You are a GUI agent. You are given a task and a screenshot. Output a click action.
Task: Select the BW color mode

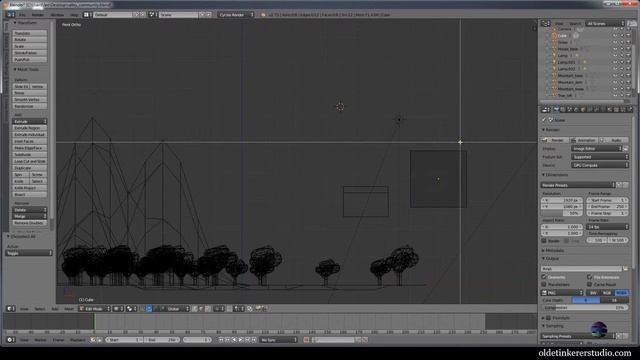[593, 293]
